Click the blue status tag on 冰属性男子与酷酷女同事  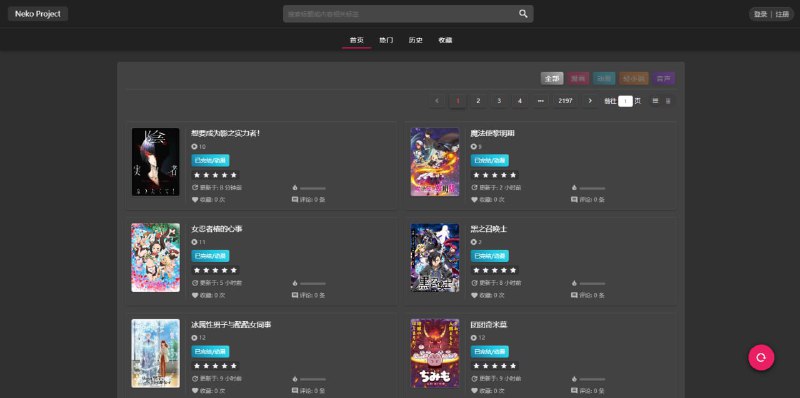tap(210, 352)
